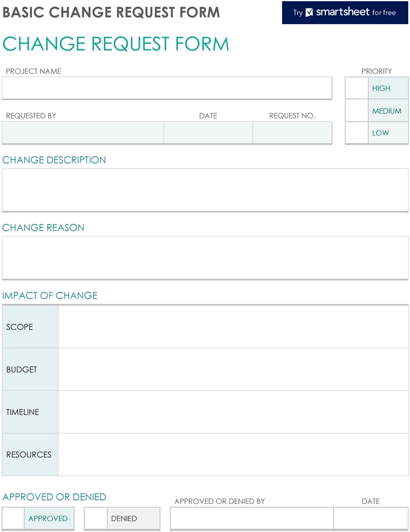The height and width of the screenshot is (532, 410).
Task: Tick the HIGH priority checkbox
Action: (357, 88)
